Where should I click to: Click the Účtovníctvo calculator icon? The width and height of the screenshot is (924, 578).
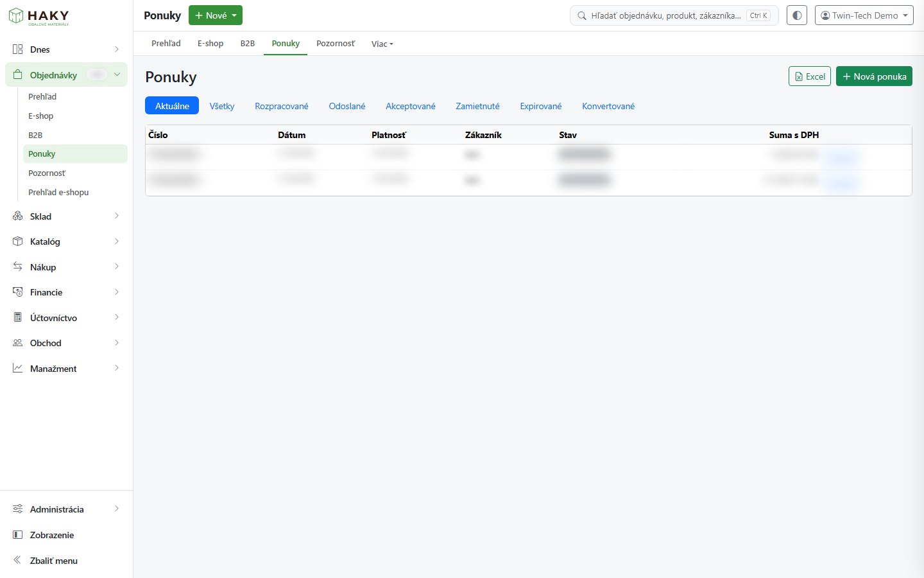click(18, 317)
